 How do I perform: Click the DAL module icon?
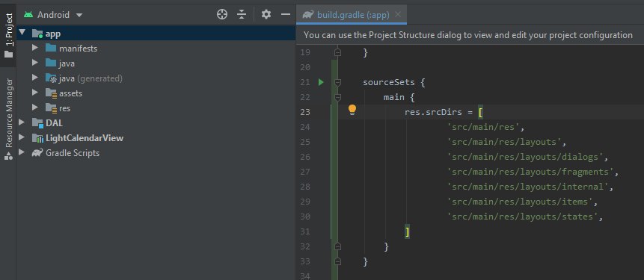pyautogui.click(x=37, y=123)
